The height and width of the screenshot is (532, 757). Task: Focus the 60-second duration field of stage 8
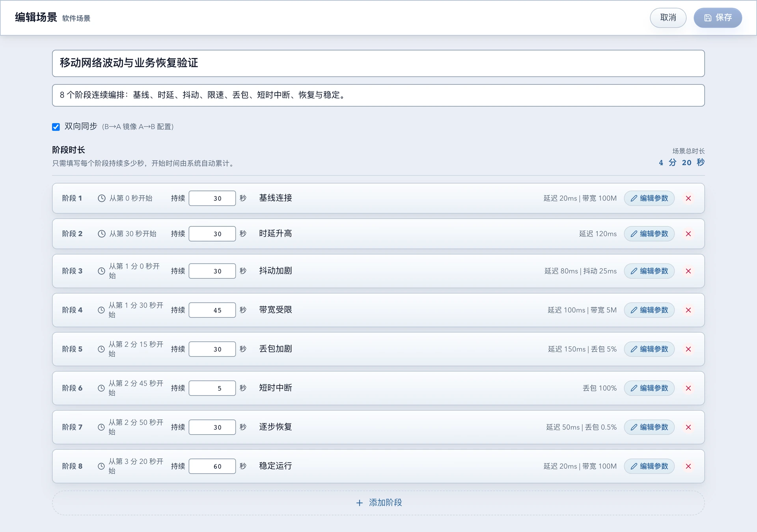[212, 466]
